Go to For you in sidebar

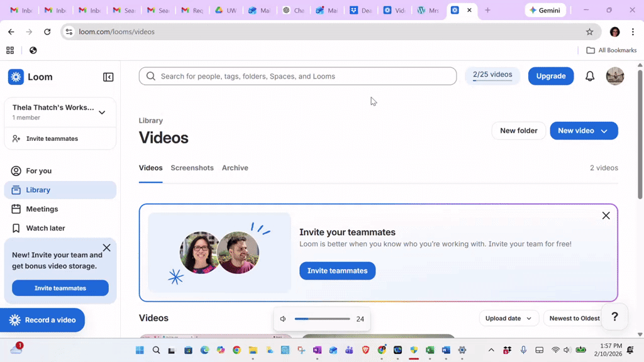click(x=60, y=171)
